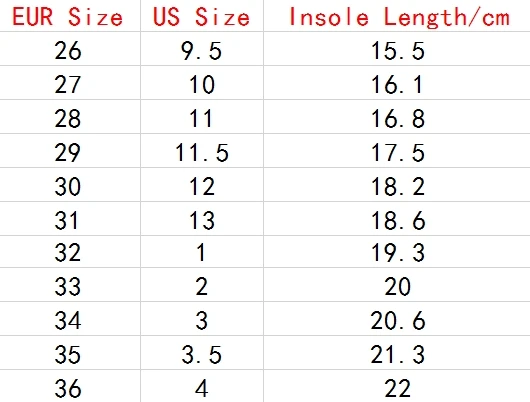Screen dimensions: 530x402
Task: Select the insole length 16.8 cell
Action: click(397, 117)
